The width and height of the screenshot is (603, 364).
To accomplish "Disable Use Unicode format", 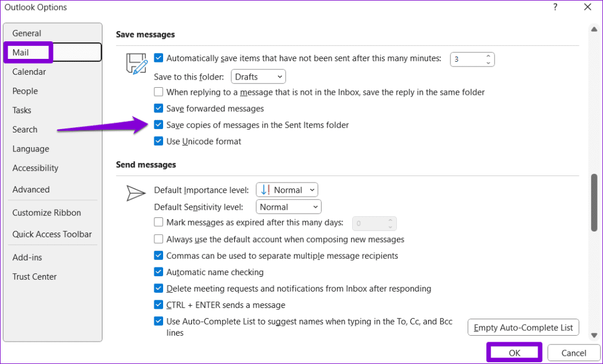I will tap(158, 141).
